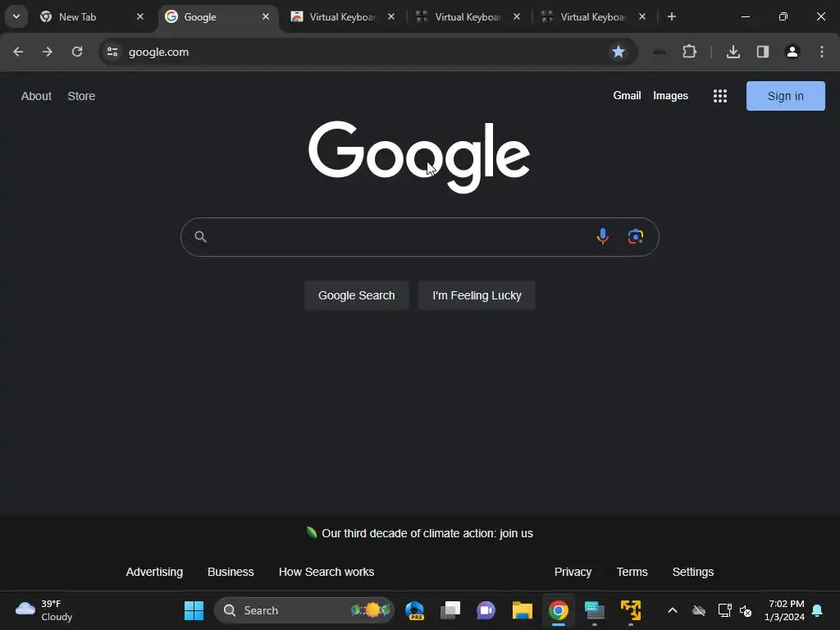This screenshot has height=630, width=840.
Task: Open the keyboard app taskbar icon
Action: pyautogui.click(x=594, y=610)
